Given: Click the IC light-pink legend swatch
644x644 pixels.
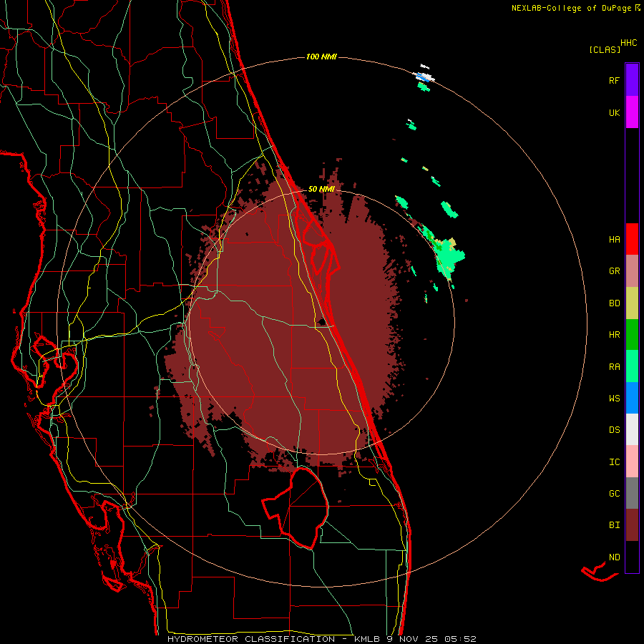Looking at the screenshot, I should click(x=632, y=462).
